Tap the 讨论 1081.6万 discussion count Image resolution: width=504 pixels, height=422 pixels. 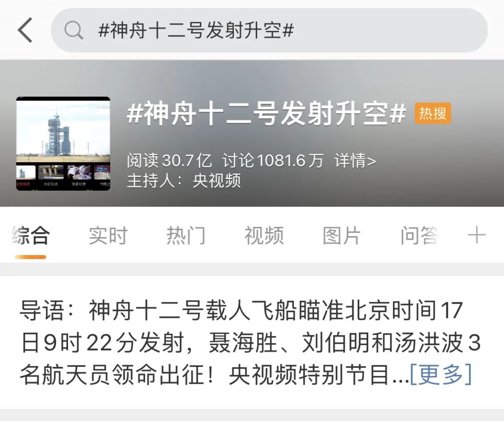pos(273,160)
